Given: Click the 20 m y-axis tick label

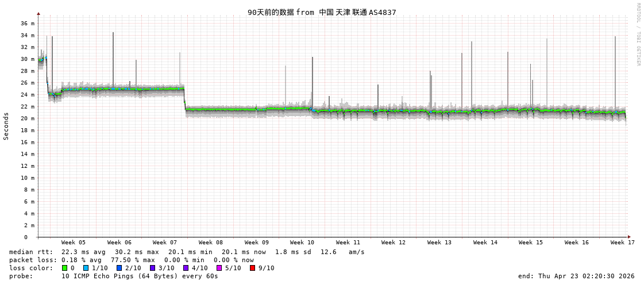Looking at the screenshot, I should click(x=28, y=118).
